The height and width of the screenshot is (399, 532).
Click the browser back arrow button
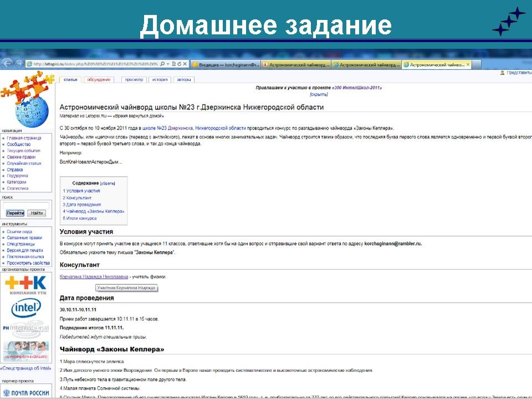tap(6, 64)
